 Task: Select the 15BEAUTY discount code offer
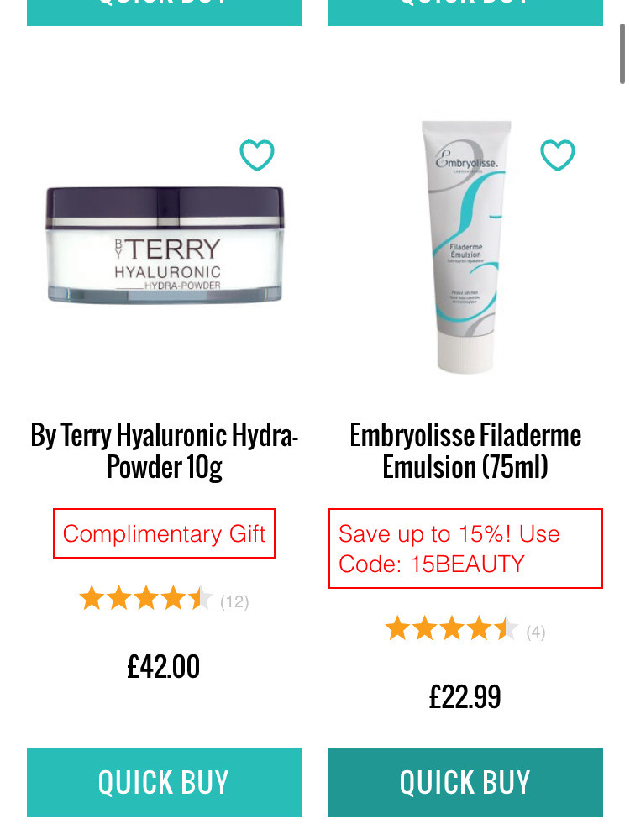pos(465,549)
